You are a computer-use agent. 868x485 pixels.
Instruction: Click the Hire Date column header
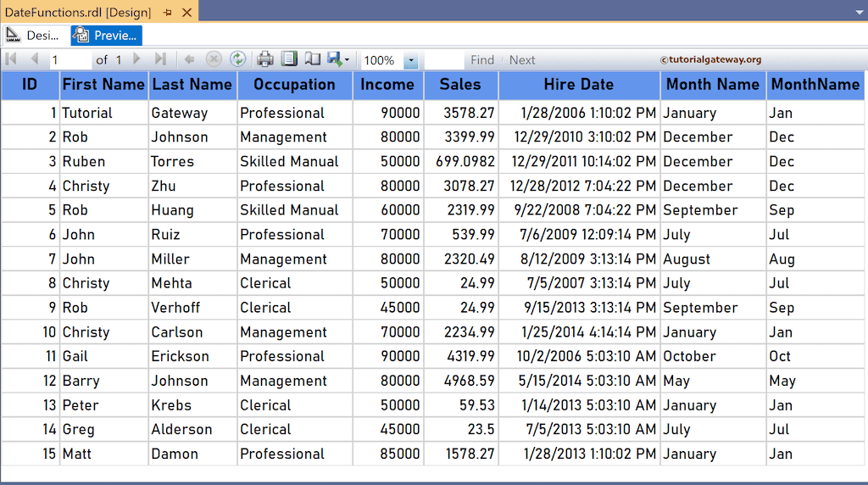(579, 85)
